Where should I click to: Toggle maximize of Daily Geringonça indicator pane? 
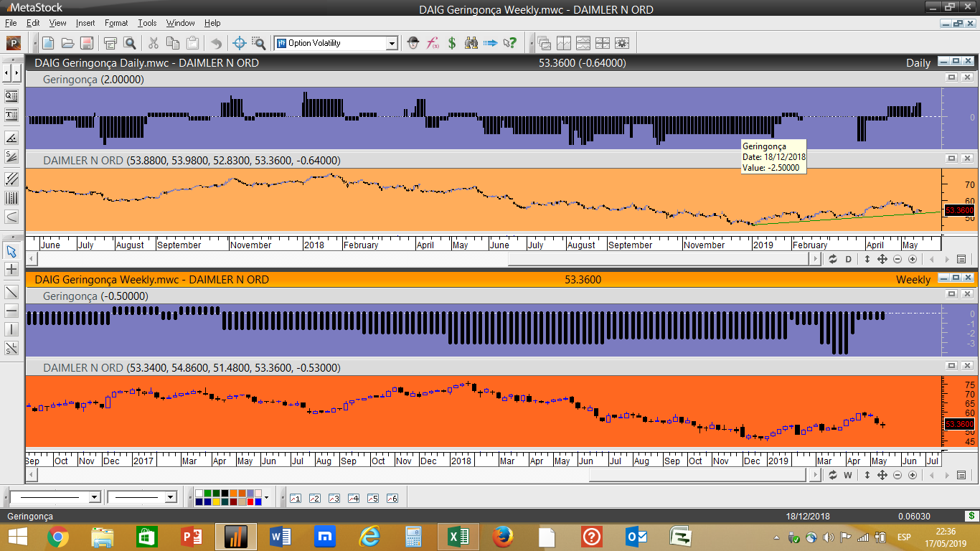(x=952, y=77)
